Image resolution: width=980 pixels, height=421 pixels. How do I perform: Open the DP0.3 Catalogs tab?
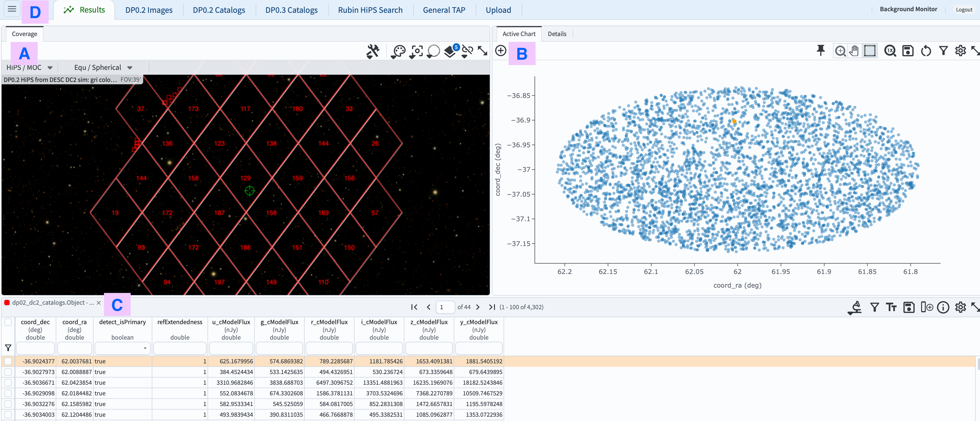(291, 10)
